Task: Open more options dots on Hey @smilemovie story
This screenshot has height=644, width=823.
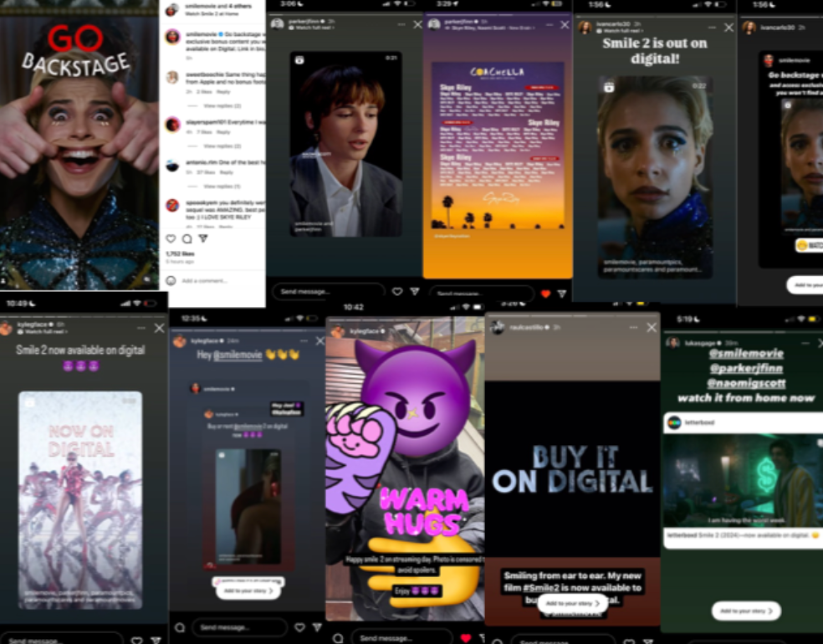Action: pos(304,340)
